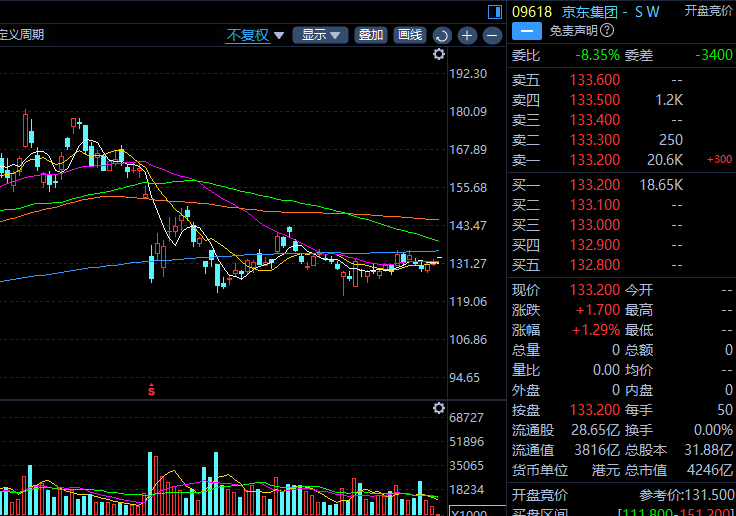Open the 定义周期 period selector
Viewport: 736px width, 516px height.
point(22,35)
